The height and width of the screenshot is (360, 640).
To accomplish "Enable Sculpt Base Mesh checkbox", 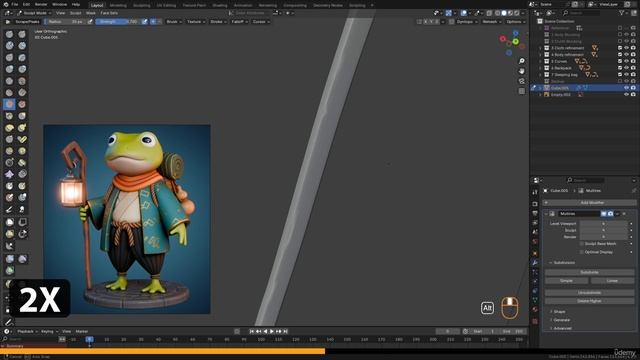I will [x=582, y=244].
